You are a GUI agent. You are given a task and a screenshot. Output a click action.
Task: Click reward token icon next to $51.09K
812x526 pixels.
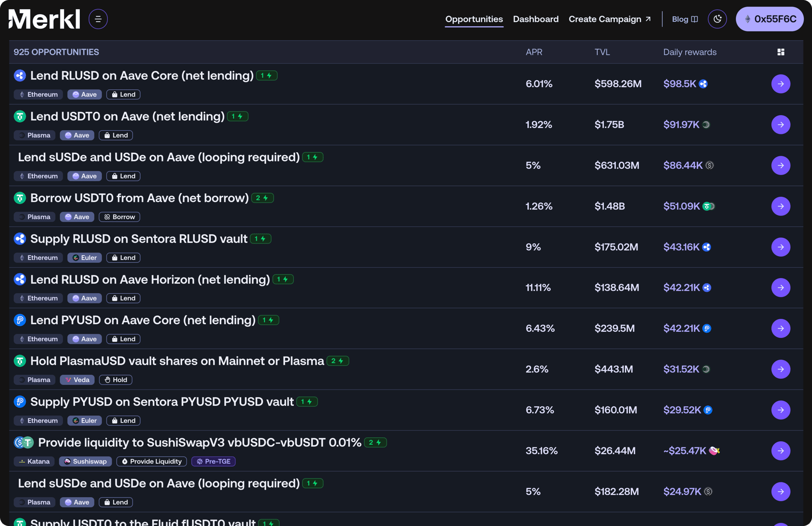(708, 206)
